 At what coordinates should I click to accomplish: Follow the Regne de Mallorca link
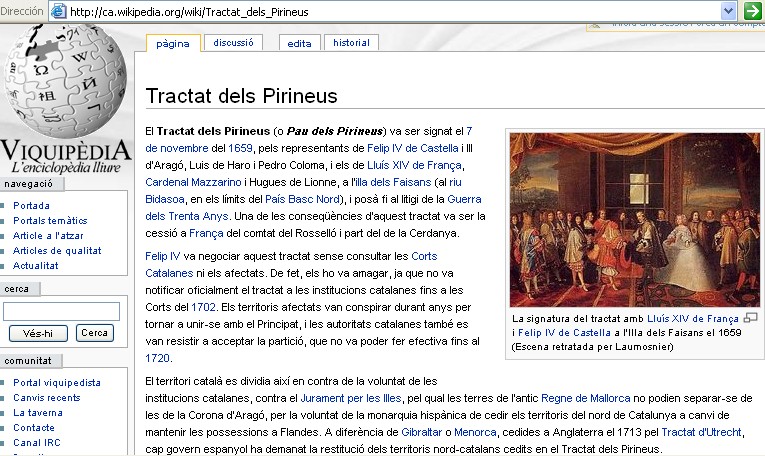[x=585, y=398]
